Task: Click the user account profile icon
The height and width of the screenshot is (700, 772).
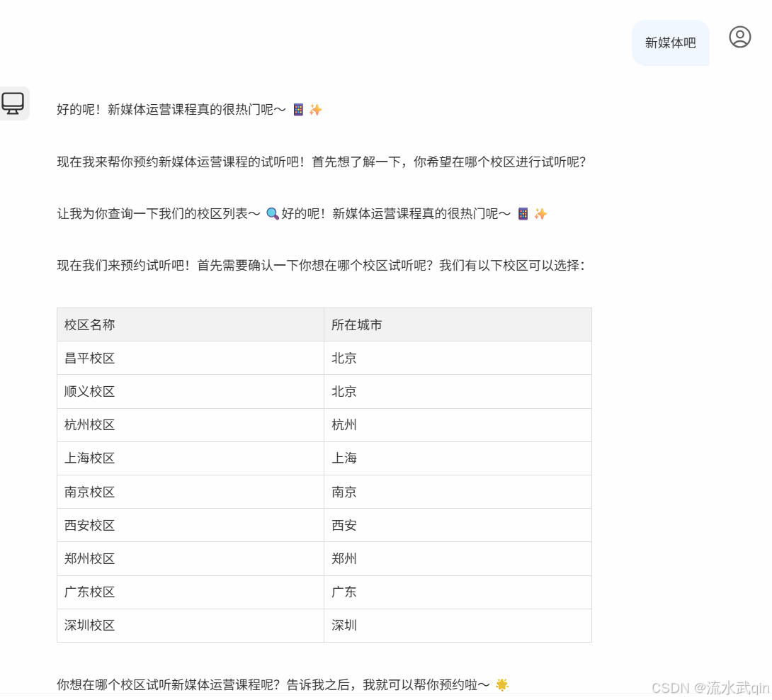Action: click(740, 38)
